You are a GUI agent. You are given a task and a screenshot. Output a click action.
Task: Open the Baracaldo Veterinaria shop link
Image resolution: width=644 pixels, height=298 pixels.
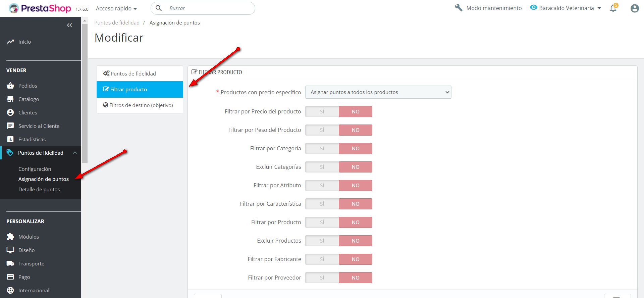[566, 8]
